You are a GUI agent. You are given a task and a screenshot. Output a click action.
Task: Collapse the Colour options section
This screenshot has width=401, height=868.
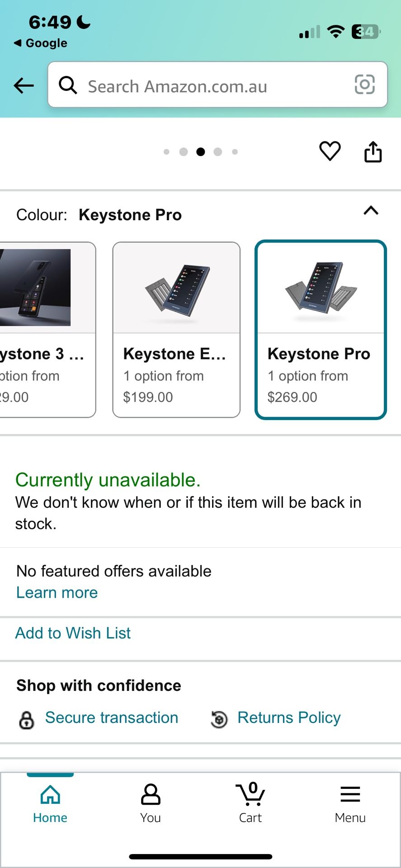coord(371,212)
